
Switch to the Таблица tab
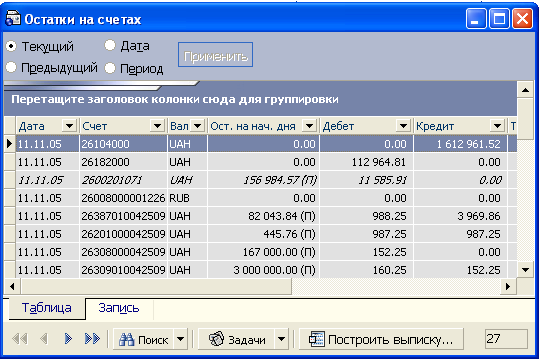[x=47, y=308]
